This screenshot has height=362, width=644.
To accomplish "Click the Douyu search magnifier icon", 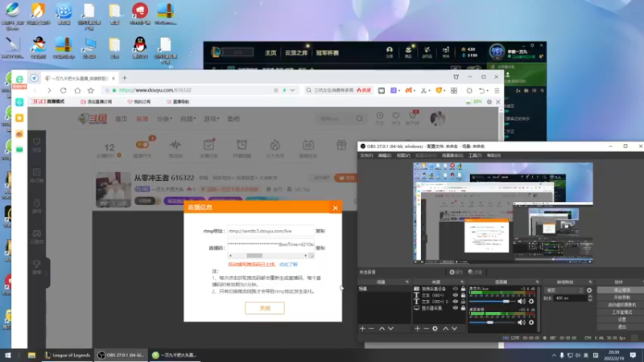I will pyautogui.click(x=359, y=118).
